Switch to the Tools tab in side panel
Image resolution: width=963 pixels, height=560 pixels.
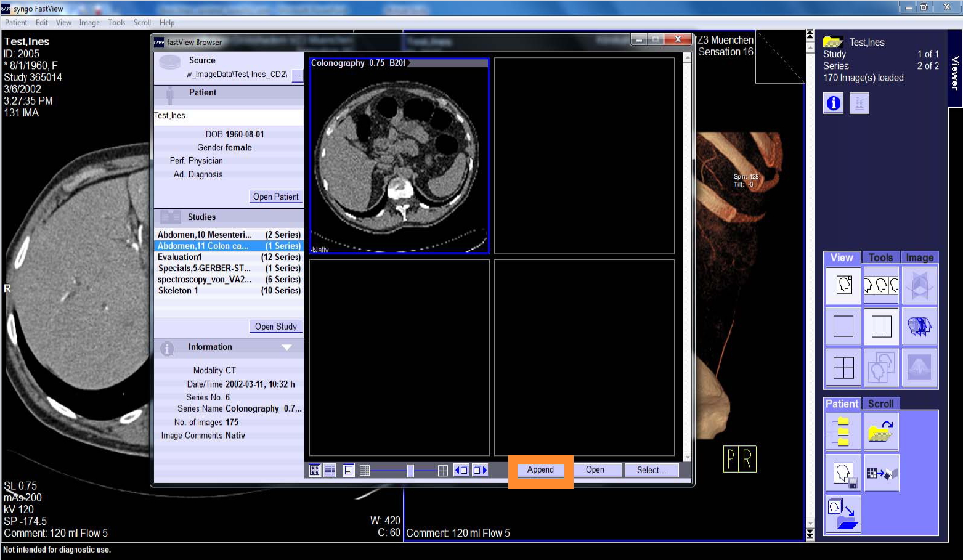pyautogui.click(x=880, y=258)
